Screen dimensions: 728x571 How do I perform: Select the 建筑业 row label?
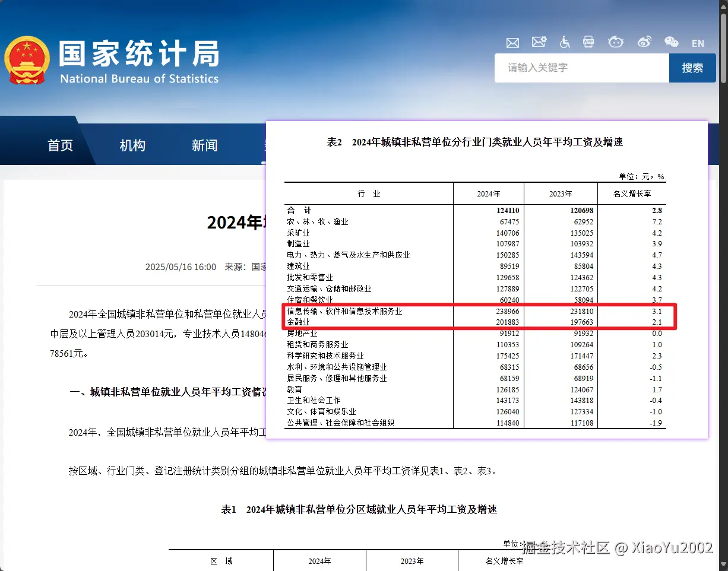tap(298, 267)
